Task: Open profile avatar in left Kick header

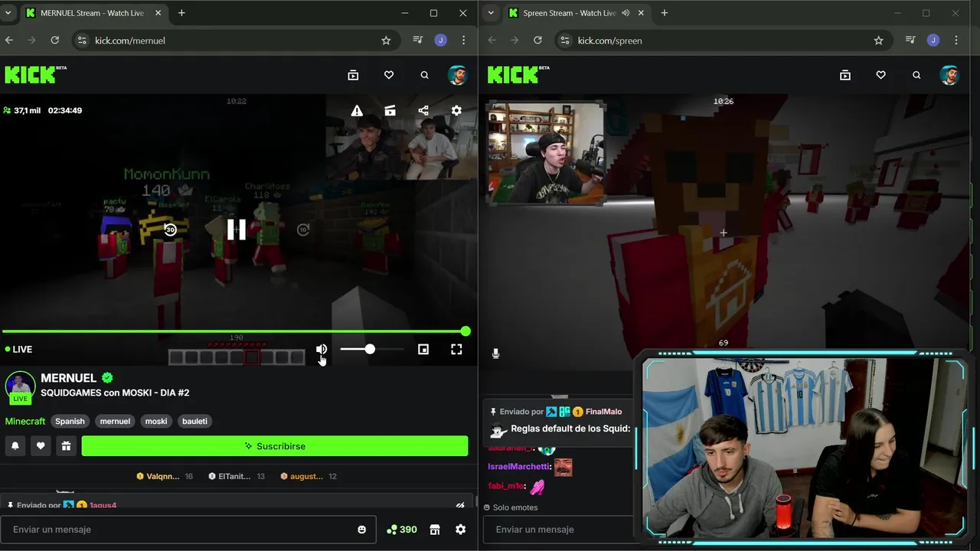Action: pos(457,75)
